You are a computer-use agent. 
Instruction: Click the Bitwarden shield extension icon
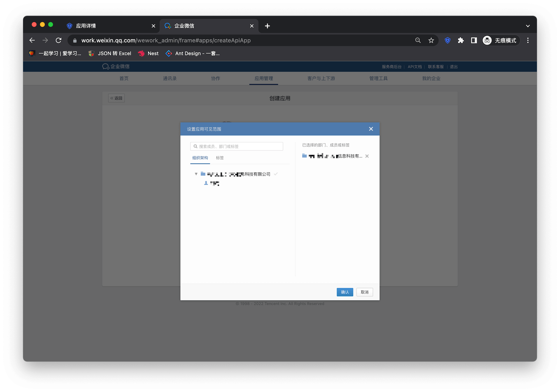(x=447, y=40)
